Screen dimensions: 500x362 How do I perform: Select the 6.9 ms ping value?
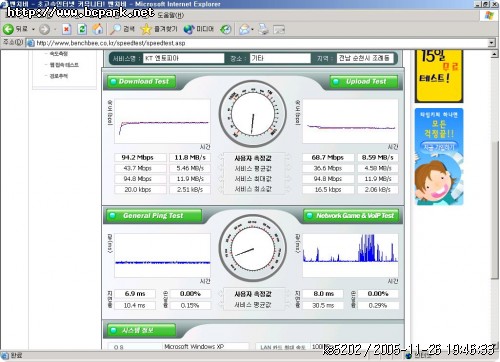(135, 294)
